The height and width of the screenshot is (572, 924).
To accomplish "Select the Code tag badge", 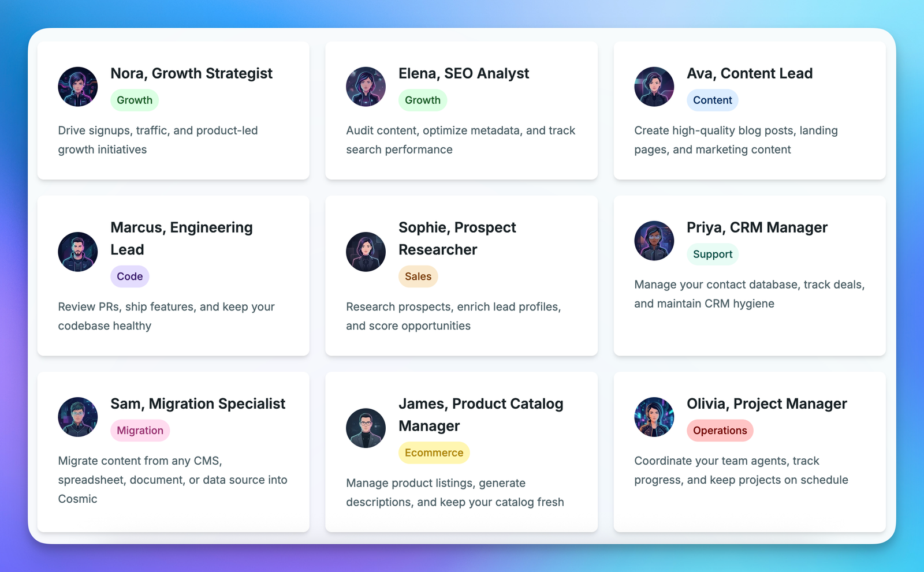I will (129, 276).
